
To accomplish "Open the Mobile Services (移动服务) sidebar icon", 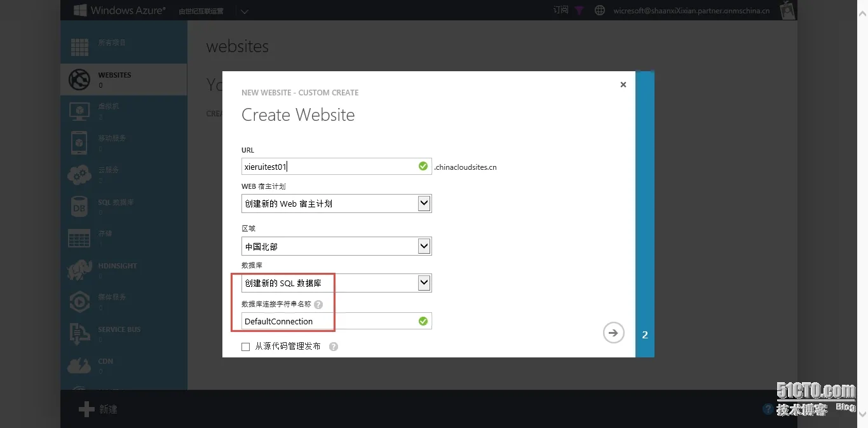I will pos(79,143).
